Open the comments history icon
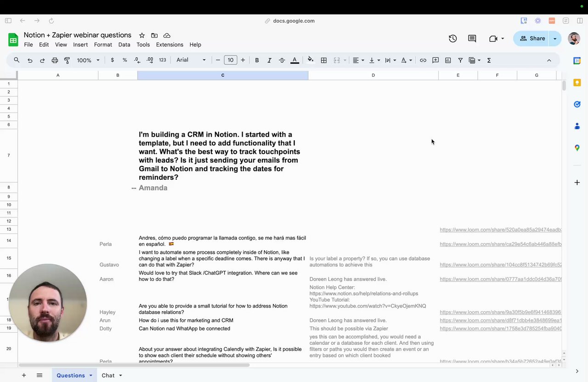Screen dimensions: 588x382 (472, 39)
